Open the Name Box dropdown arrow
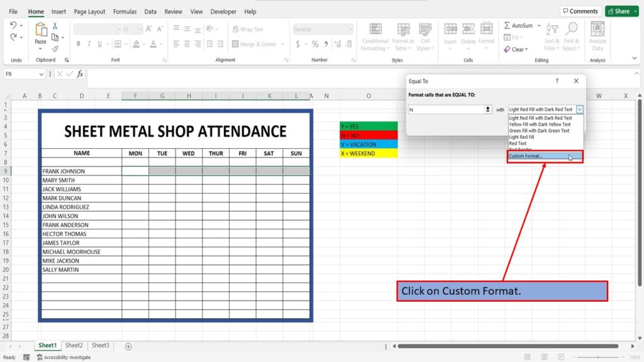 (x=41, y=74)
